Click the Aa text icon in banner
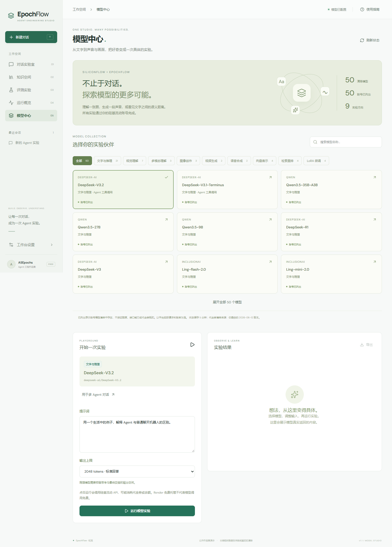This screenshot has height=547, width=392. [x=281, y=81]
